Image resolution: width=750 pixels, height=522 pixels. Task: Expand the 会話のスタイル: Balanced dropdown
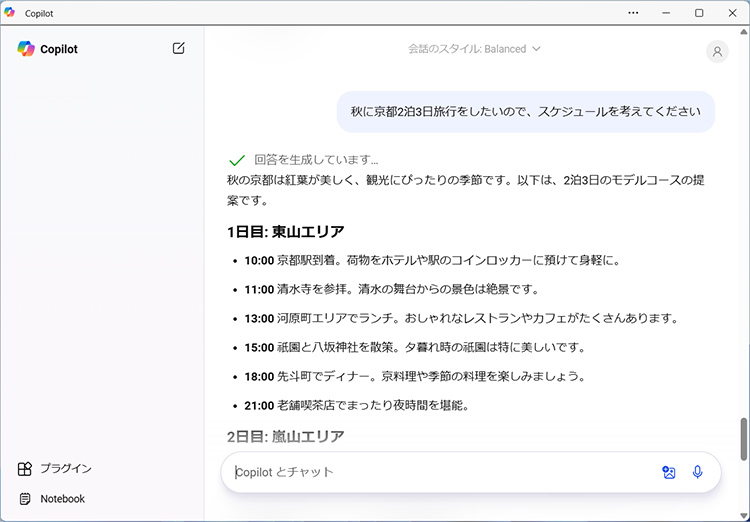tap(474, 49)
